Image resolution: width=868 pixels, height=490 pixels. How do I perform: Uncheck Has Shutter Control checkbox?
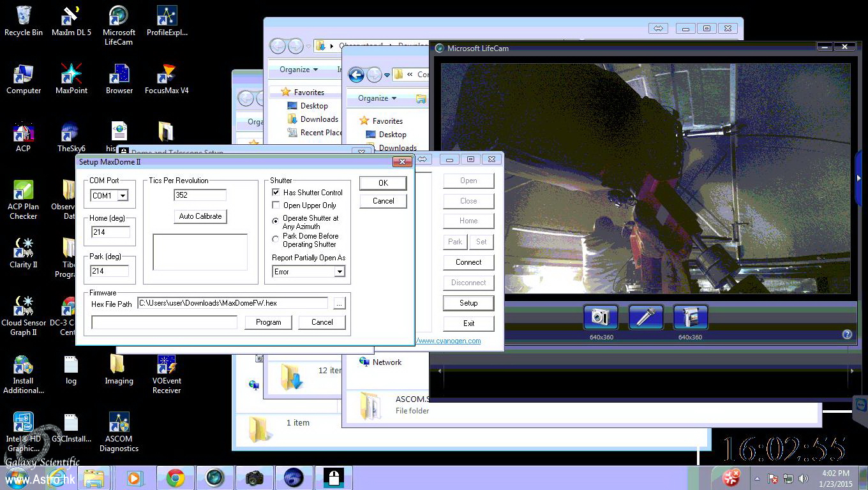pos(276,192)
